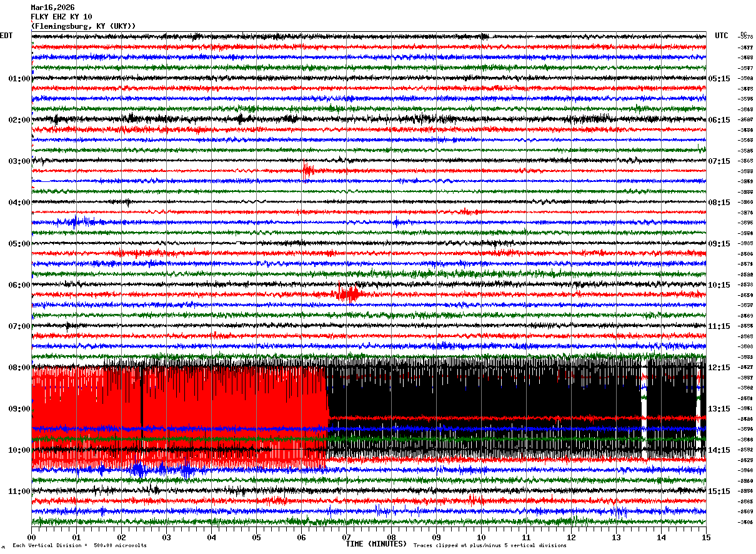Image resolution: width=756 pixels, height=554 pixels.
Task: Pick the 13 minute tick label
Action: pyautogui.click(x=616, y=538)
